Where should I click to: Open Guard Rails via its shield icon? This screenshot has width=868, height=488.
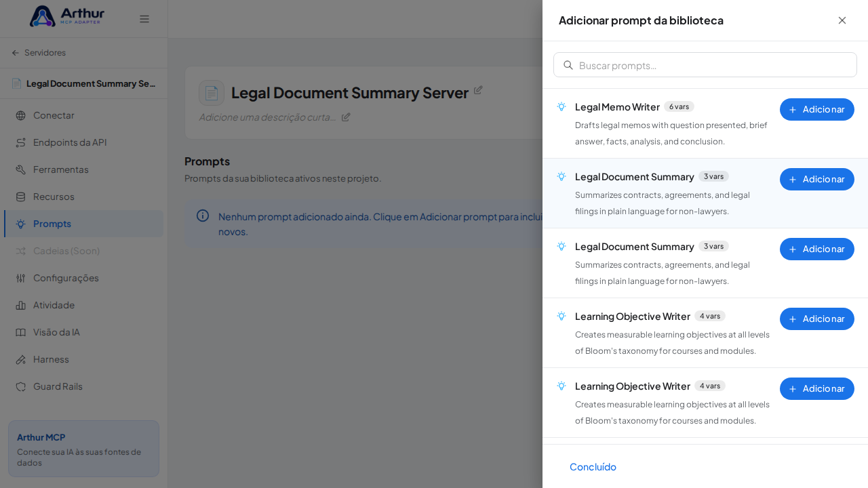coord(20,386)
